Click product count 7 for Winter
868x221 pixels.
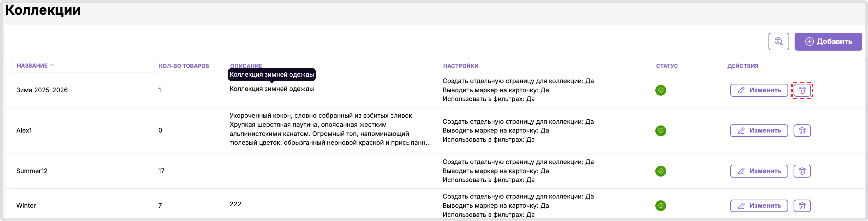coord(160,206)
